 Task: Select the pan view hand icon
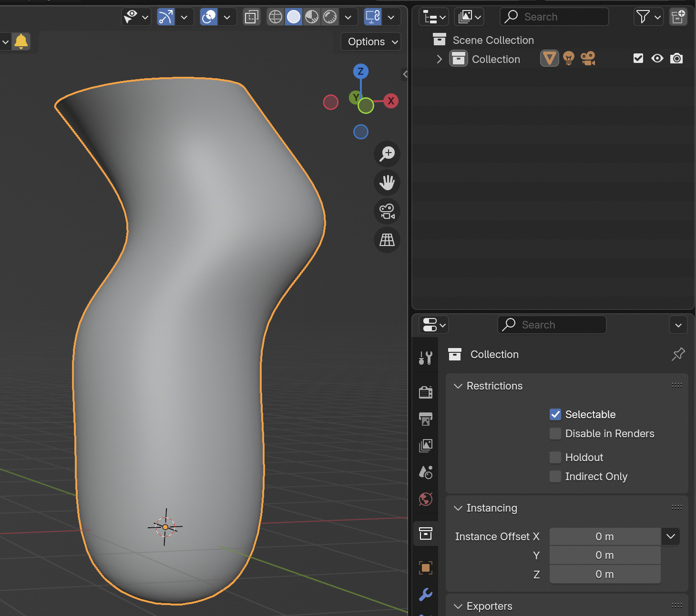click(x=387, y=182)
